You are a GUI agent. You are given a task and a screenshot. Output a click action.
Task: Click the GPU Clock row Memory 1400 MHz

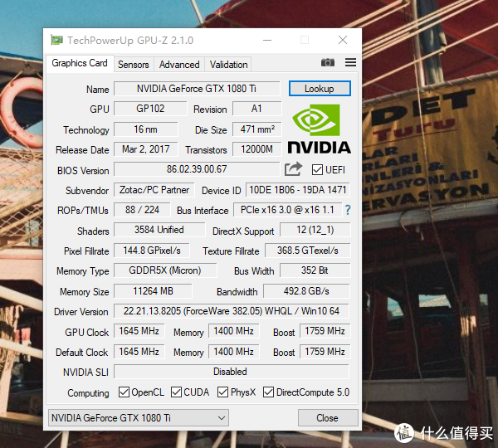(x=234, y=331)
